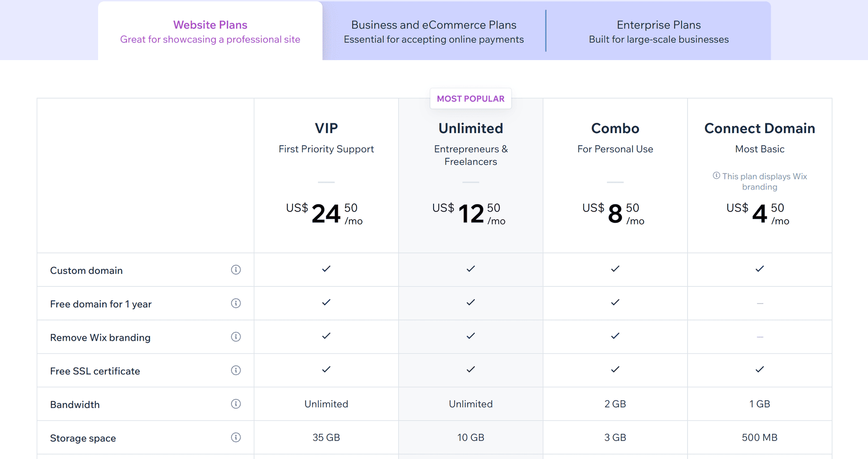868x459 pixels.
Task: Click the Bandwidth info icon
Action: pos(236,404)
